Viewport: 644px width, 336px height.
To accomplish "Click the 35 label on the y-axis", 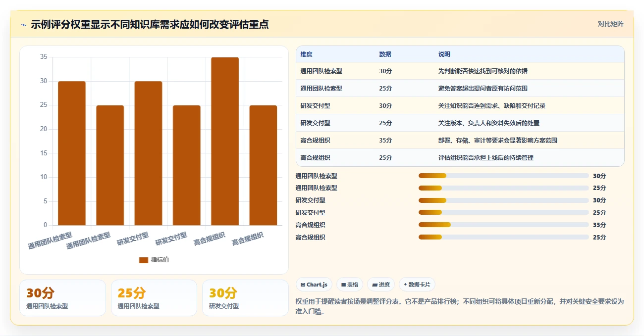I will click(43, 57).
